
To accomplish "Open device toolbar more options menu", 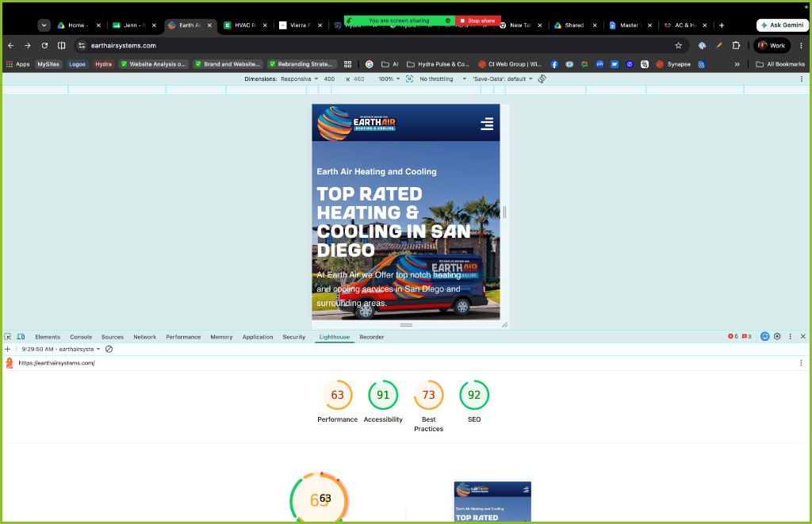I will (801, 79).
